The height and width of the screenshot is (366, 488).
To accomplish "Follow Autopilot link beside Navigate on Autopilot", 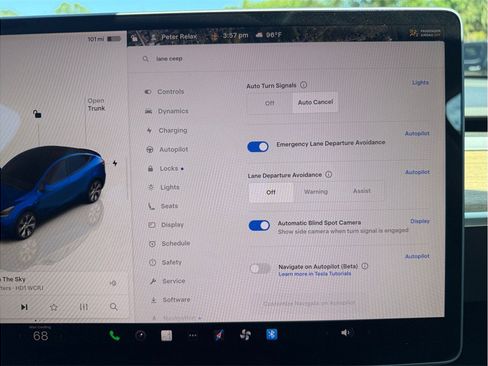I will pos(417,256).
